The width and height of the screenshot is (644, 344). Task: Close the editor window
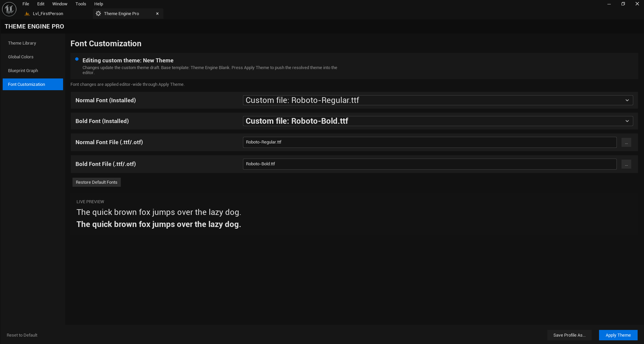click(637, 4)
